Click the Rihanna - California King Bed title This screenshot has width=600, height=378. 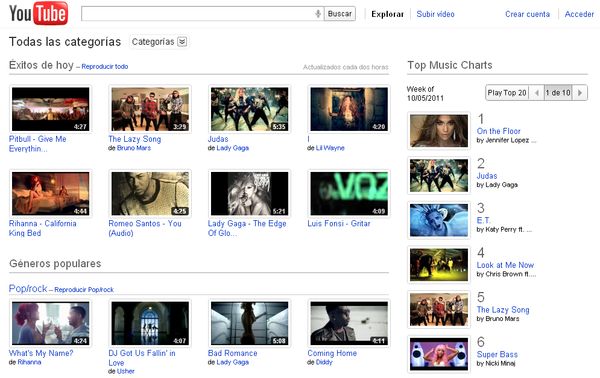click(x=42, y=228)
